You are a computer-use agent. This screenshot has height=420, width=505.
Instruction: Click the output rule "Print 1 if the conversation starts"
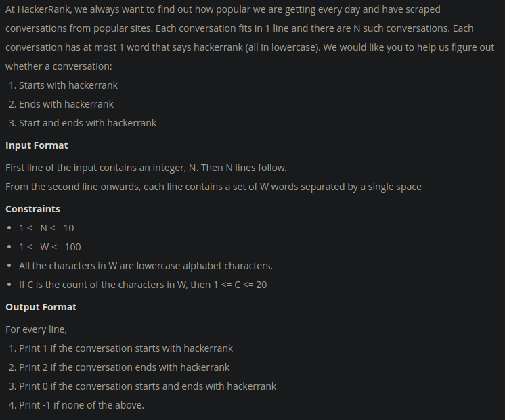[126, 348]
